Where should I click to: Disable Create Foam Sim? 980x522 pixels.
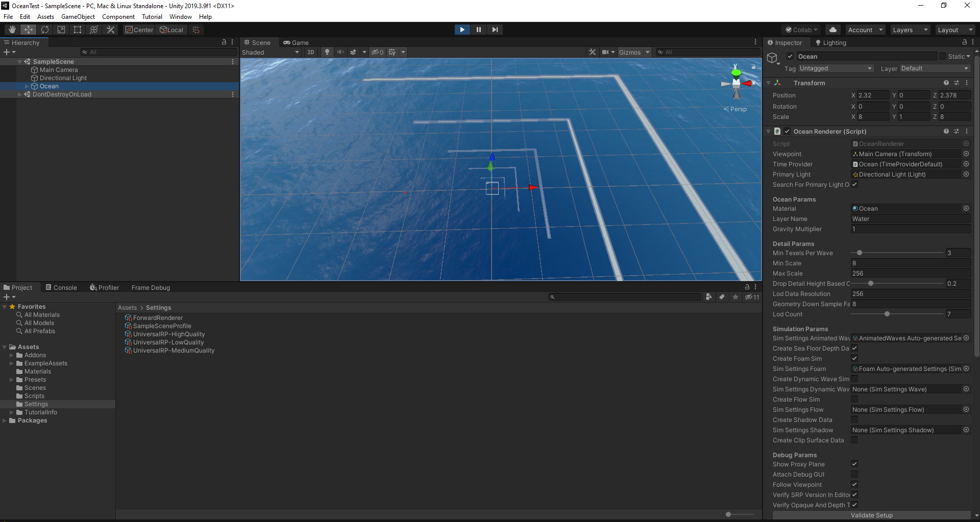854,358
